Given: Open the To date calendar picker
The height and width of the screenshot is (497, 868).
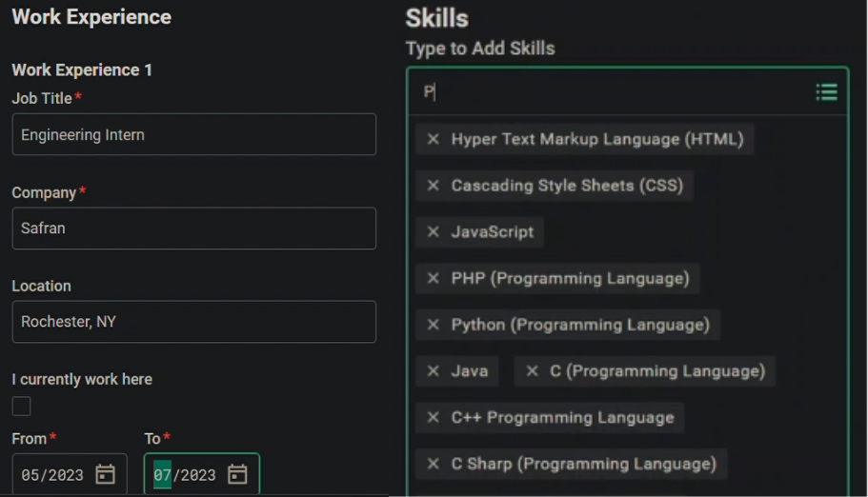Looking at the screenshot, I should tap(237, 474).
